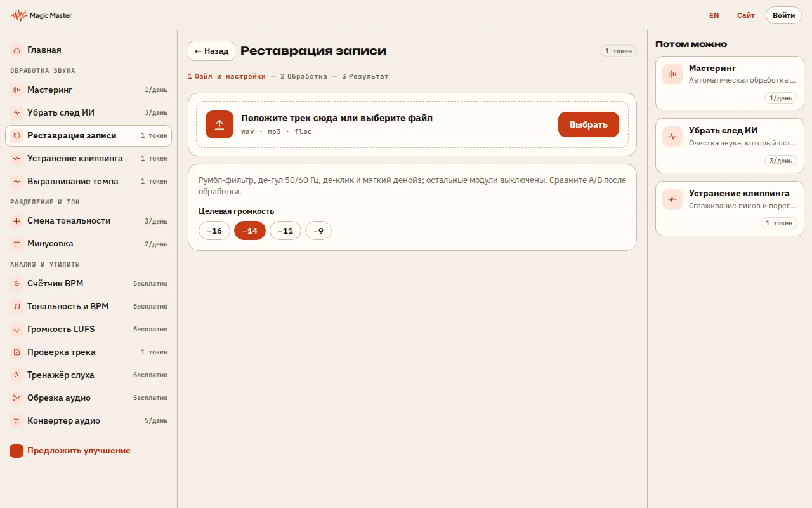Open the Сайт link in the header
The width and height of the screenshot is (812, 508).
[746, 15]
